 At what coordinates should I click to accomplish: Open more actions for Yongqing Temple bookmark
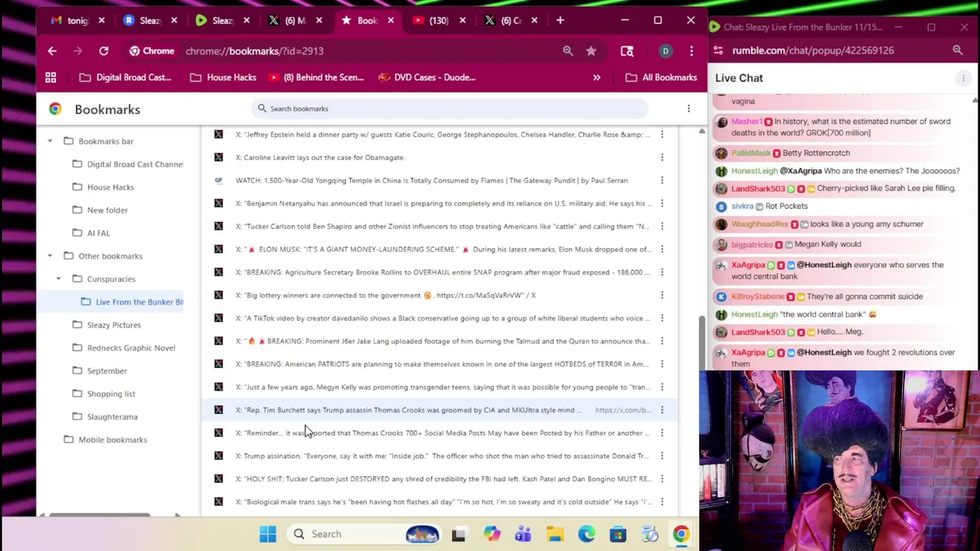pos(662,181)
